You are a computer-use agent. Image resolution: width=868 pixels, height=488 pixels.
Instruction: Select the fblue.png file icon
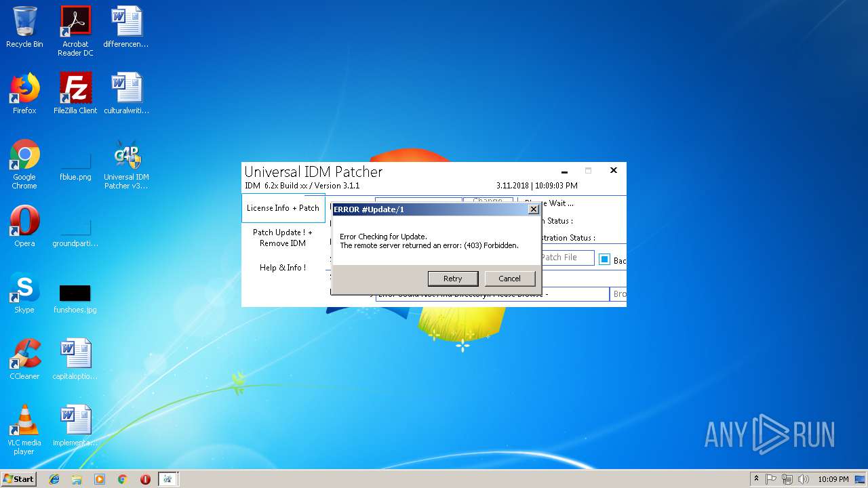click(75, 165)
